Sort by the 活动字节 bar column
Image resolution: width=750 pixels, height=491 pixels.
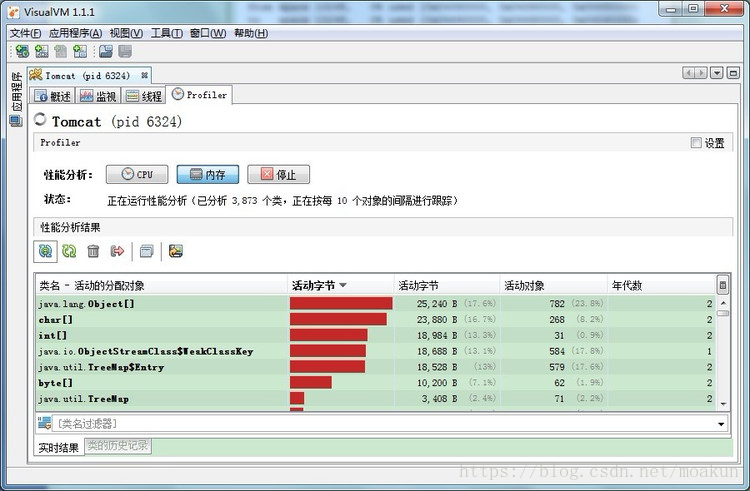(340, 285)
